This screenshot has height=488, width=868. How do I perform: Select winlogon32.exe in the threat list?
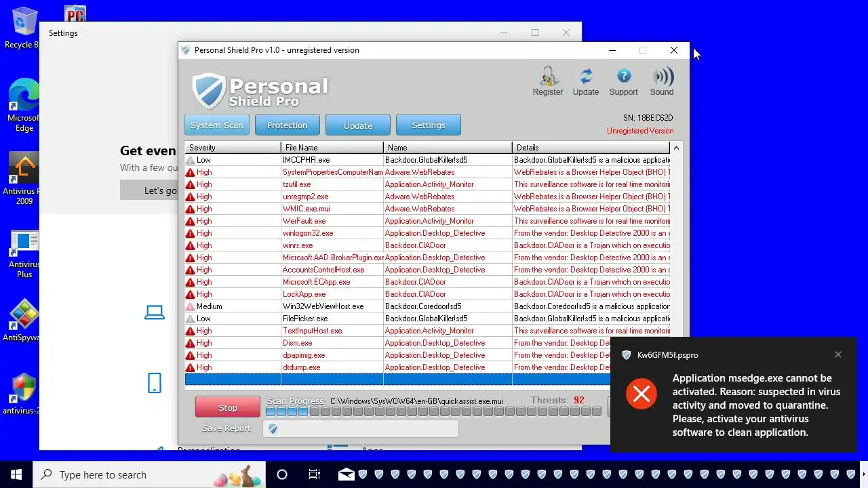coord(427,233)
